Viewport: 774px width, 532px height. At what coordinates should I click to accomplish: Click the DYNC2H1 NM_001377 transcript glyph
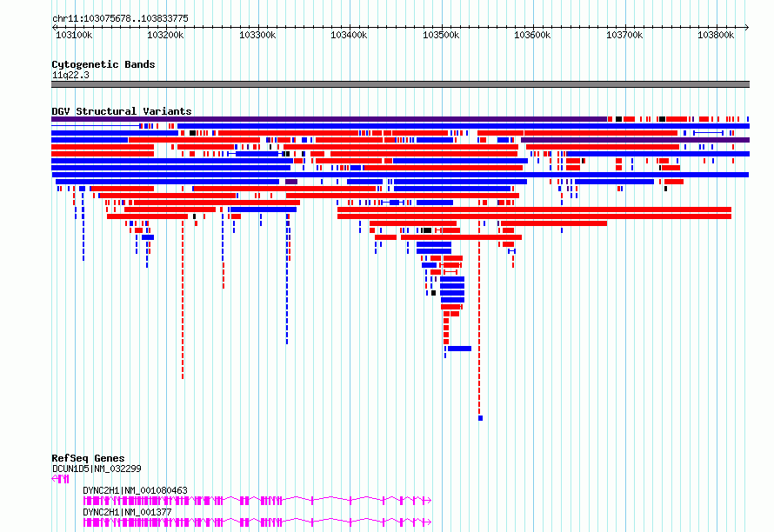point(257,522)
